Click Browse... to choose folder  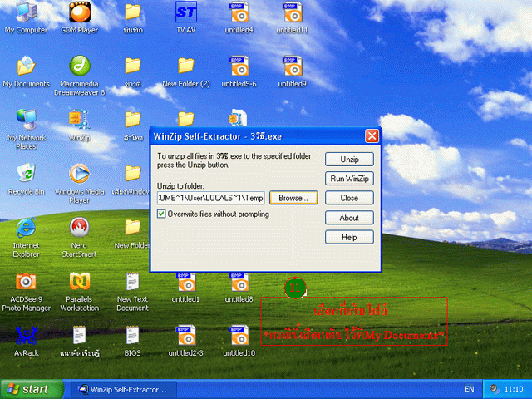point(293,198)
